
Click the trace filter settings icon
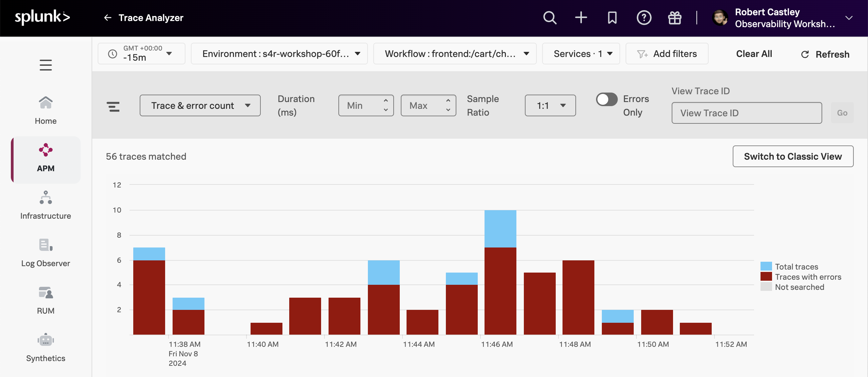(x=113, y=106)
